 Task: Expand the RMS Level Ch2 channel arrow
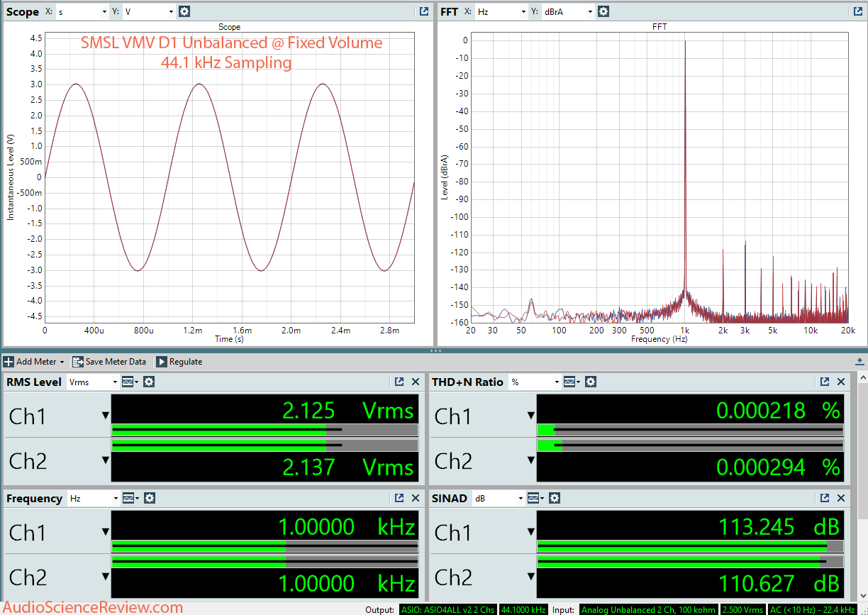tap(106, 460)
